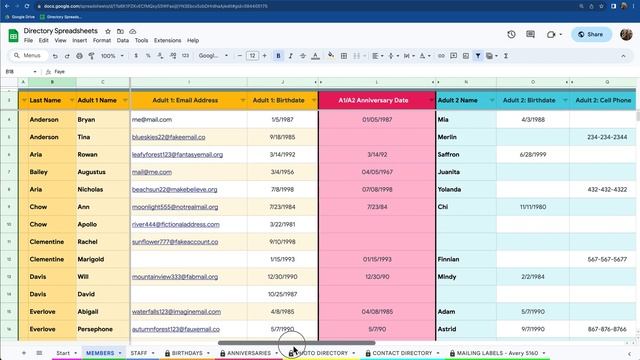Open the fill color picker
The height and width of the screenshot is (360, 640).
[x=331, y=56]
